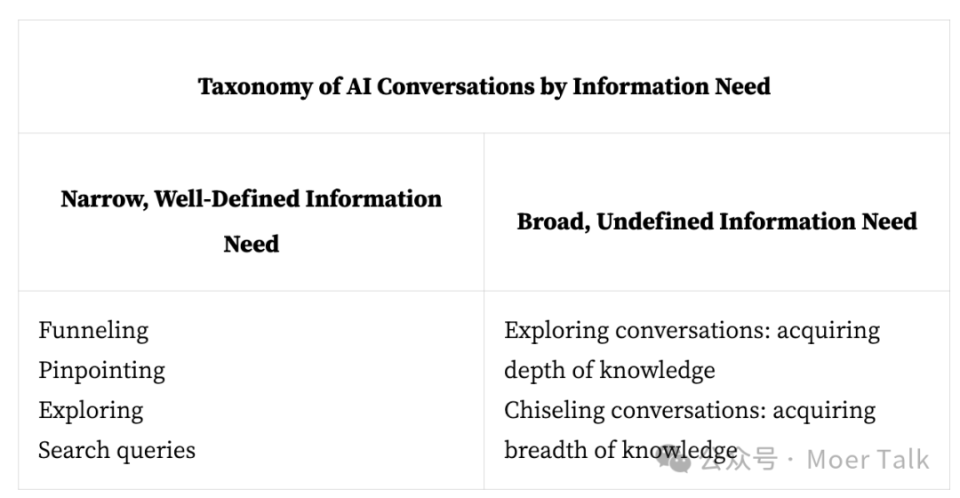This screenshot has width=960, height=498.
Task: Select the word Information in the right header
Action: tap(781, 221)
